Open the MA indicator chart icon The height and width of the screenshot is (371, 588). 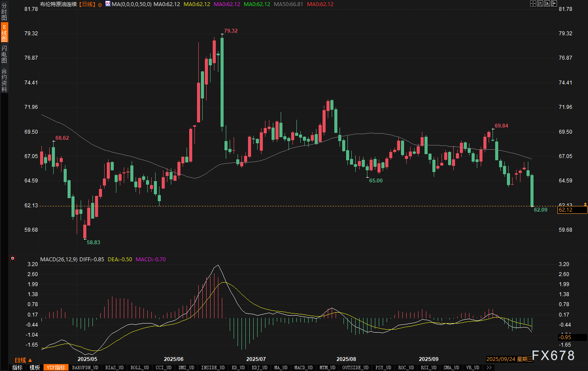pos(108,3)
